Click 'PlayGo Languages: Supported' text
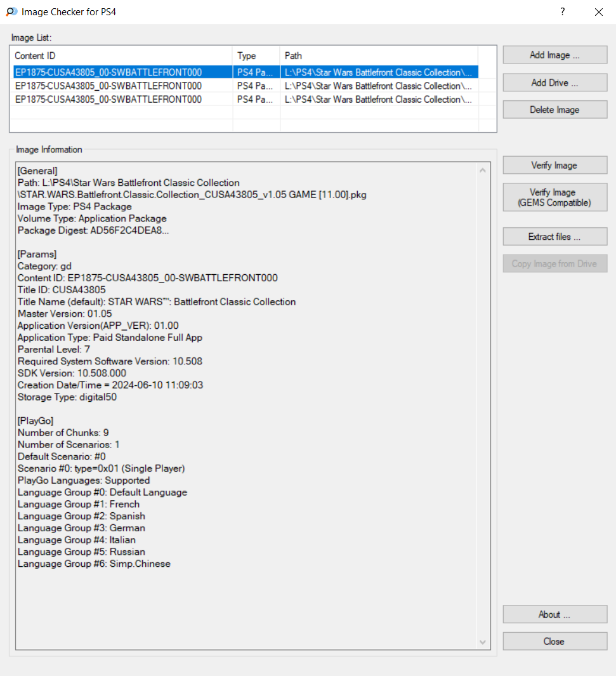616x676 pixels. point(84,480)
